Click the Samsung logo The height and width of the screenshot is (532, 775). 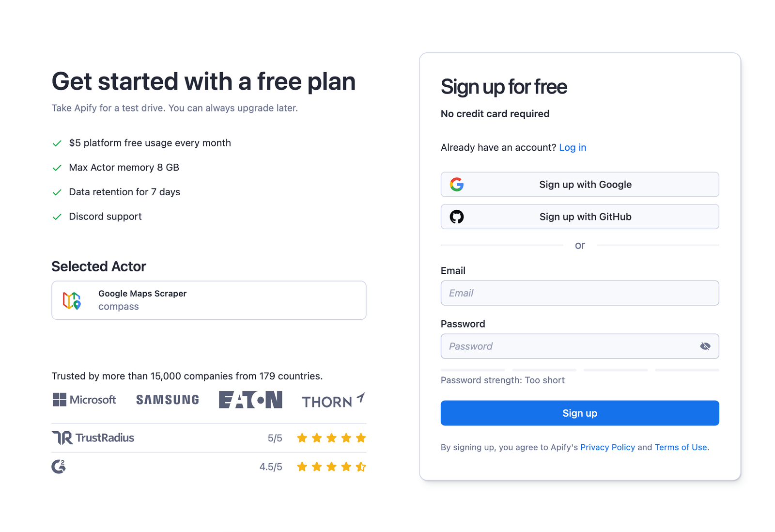(168, 400)
